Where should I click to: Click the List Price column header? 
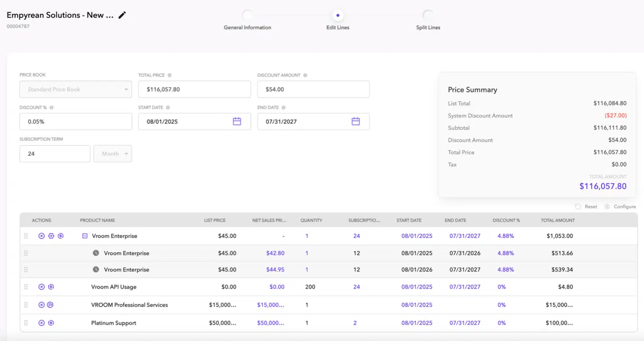click(x=215, y=220)
